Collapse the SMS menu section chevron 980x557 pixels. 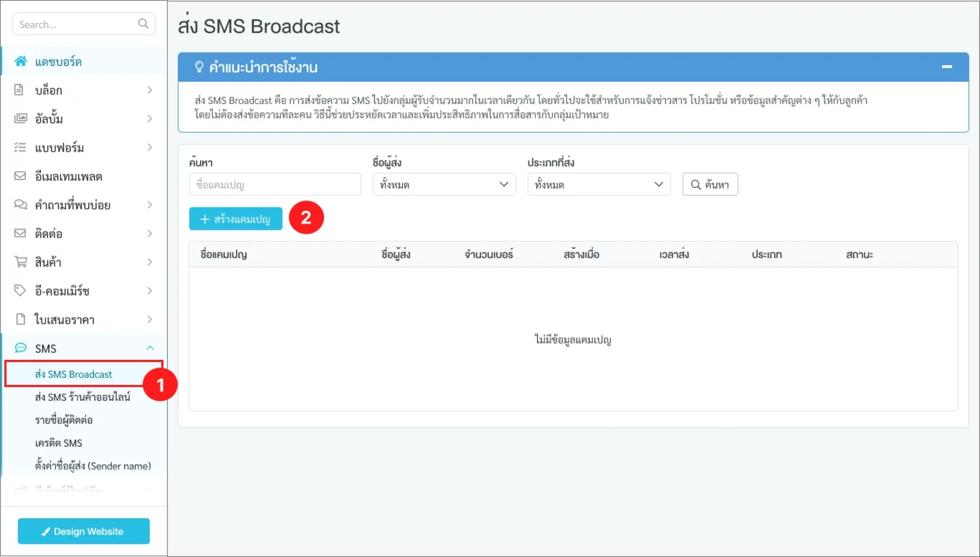[x=150, y=348]
